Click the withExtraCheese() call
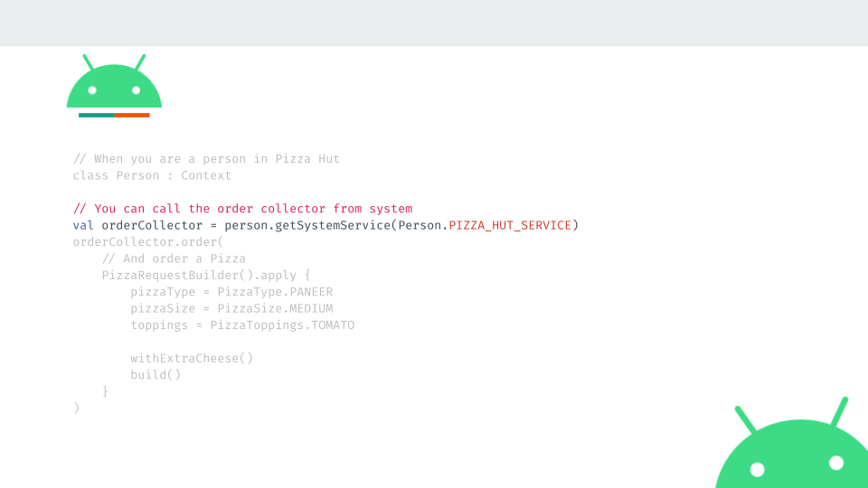The height and width of the screenshot is (488, 868). point(192,358)
